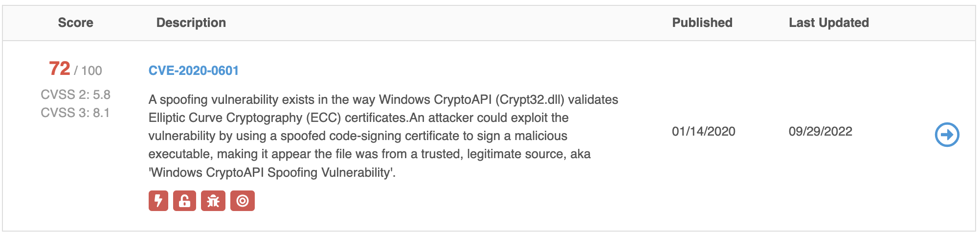Select the last updated date 09/29/2022
This screenshot has width=980, height=236.
point(821,131)
